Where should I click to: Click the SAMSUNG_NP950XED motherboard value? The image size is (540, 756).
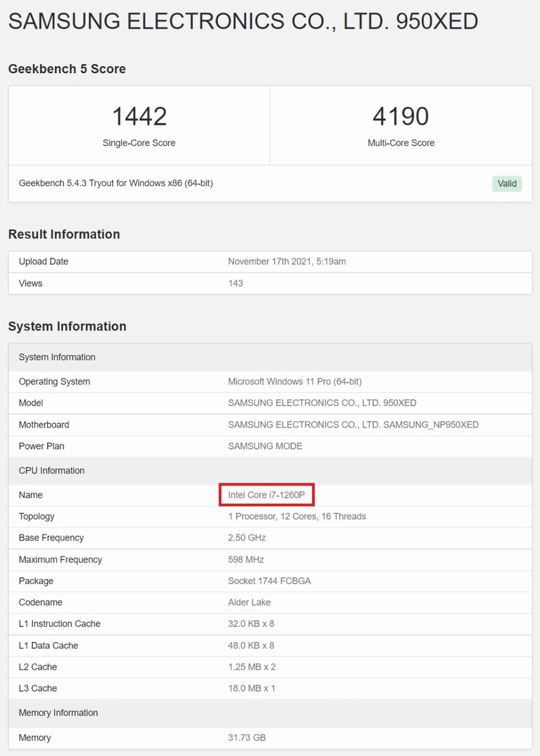click(x=353, y=425)
